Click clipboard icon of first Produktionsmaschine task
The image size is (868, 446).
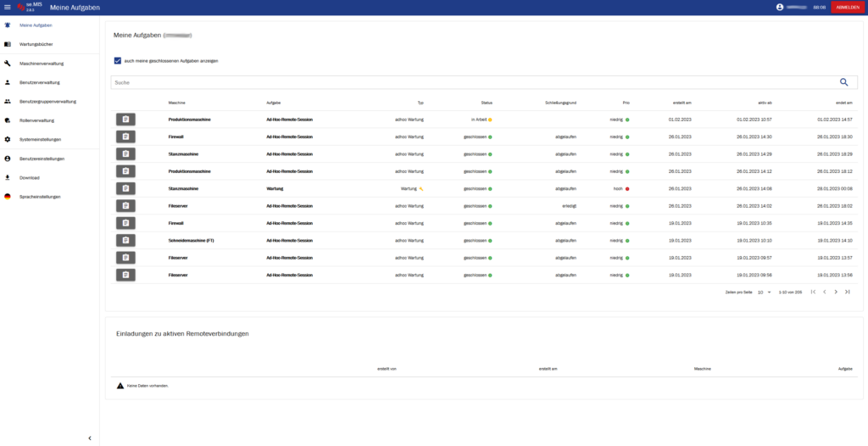(x=125, y=120)
